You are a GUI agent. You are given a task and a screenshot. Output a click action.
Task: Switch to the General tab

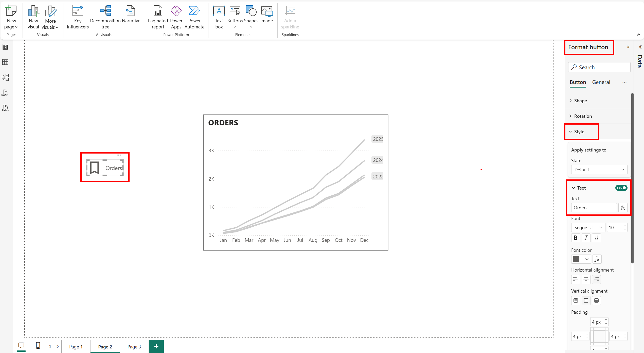[601, 82]
